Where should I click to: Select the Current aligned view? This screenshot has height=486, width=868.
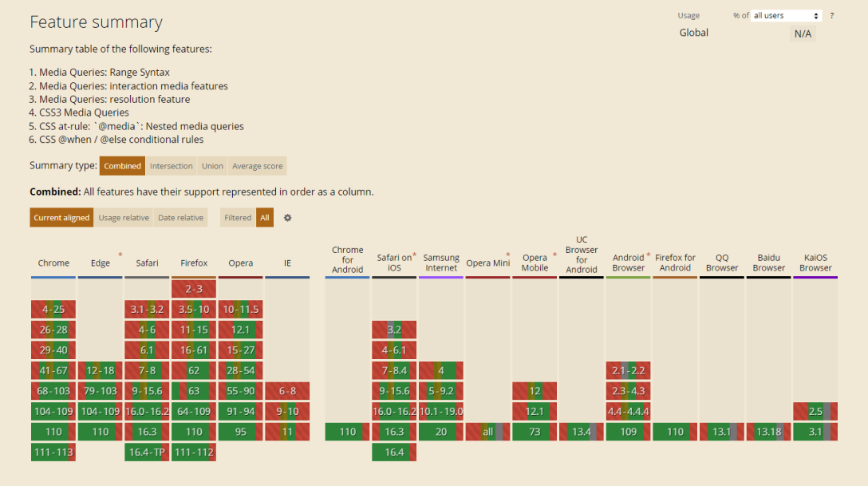click(x=61, y=218)
